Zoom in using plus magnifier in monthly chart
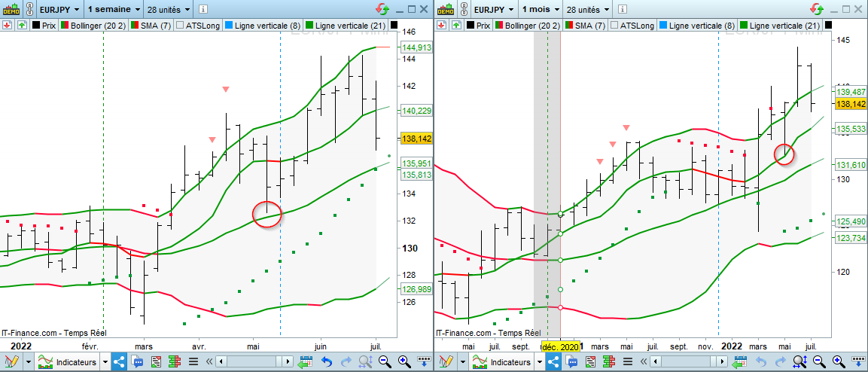The height and width of the screenshot is (372, 868). [x=838, y=362]
